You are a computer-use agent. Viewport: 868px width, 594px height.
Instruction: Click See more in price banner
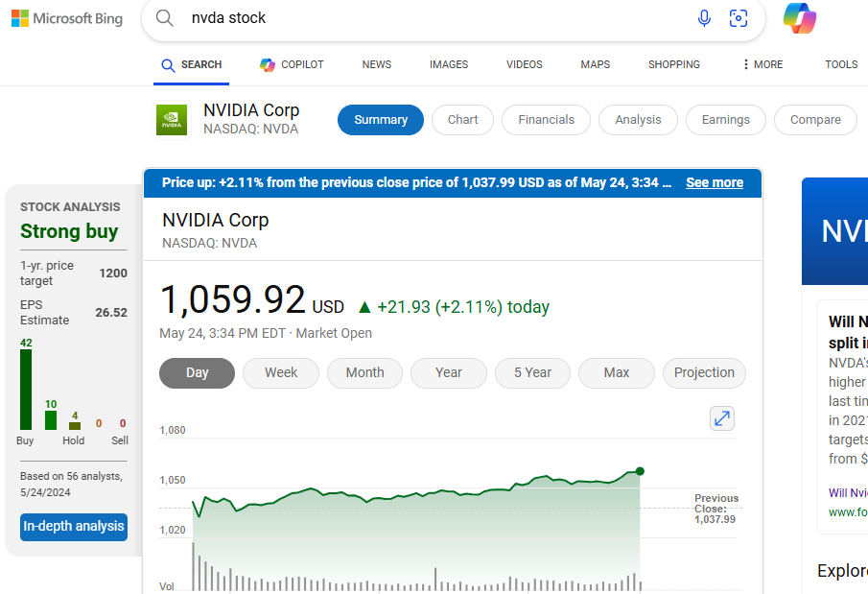click(x=715, y=182)
